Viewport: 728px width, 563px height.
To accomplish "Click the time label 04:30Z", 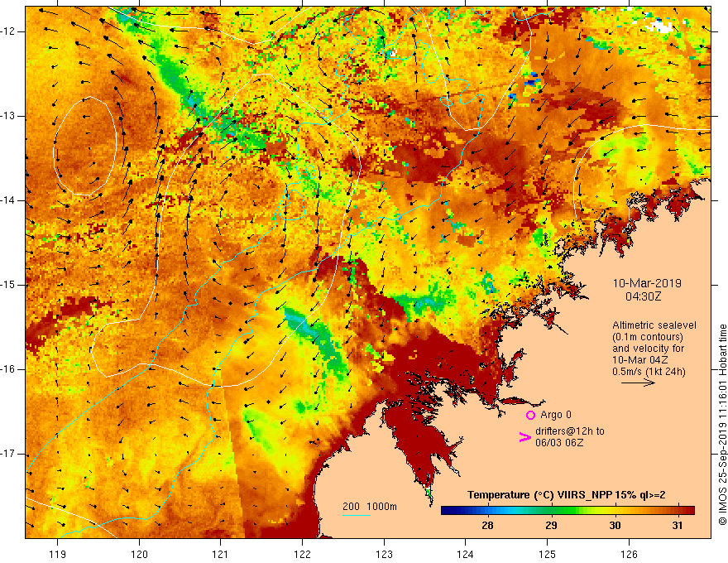I will coord(643,296).
